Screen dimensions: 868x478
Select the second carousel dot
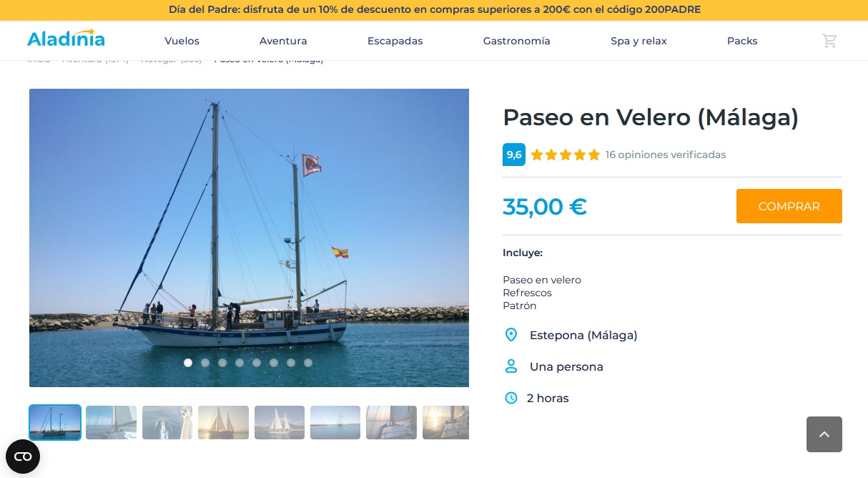pos(205,363)
